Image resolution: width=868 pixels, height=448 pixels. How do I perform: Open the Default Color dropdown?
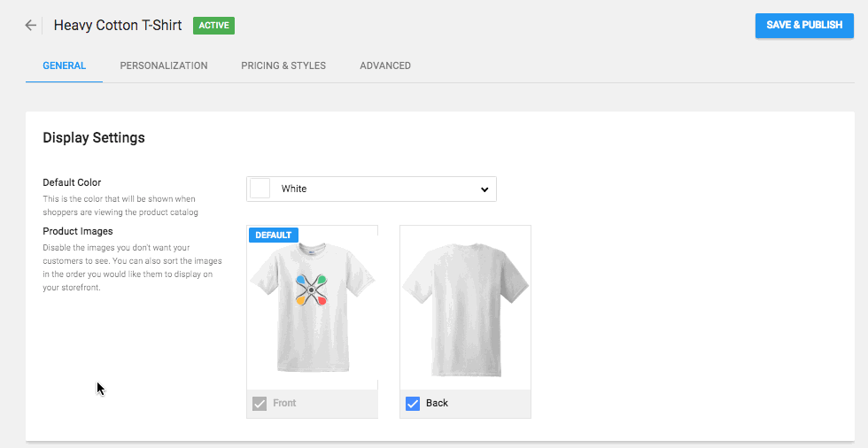(371, 189)
